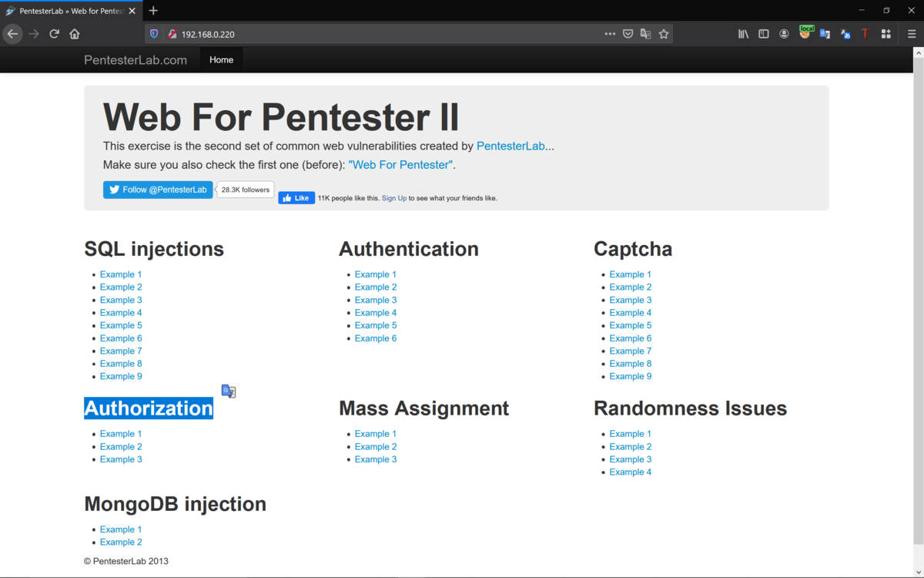The width and height of the screenshot is (924, 578).
Task: Click the scrollbar up arrow
Action: pyautogui.click(x=918, y=53)
